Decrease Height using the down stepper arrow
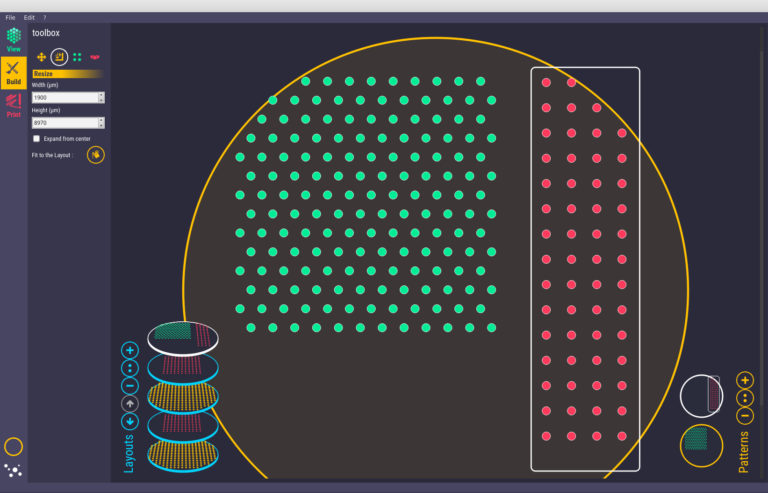This screenshot has width=768, height=493. coord(101,125)
